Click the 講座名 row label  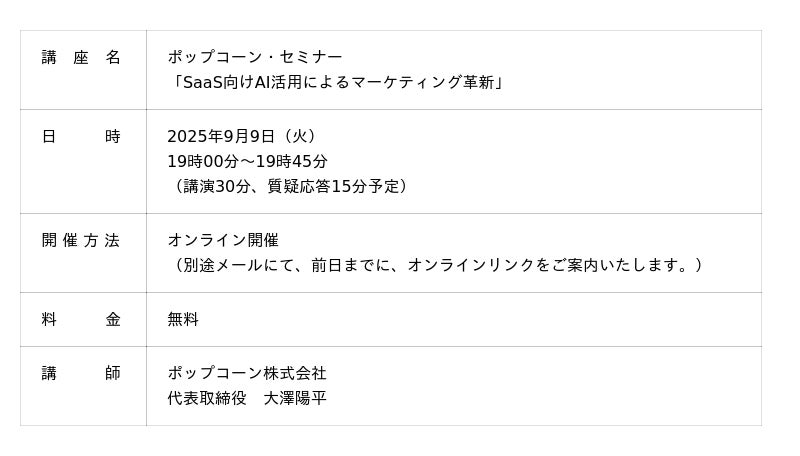click(81, 58)
